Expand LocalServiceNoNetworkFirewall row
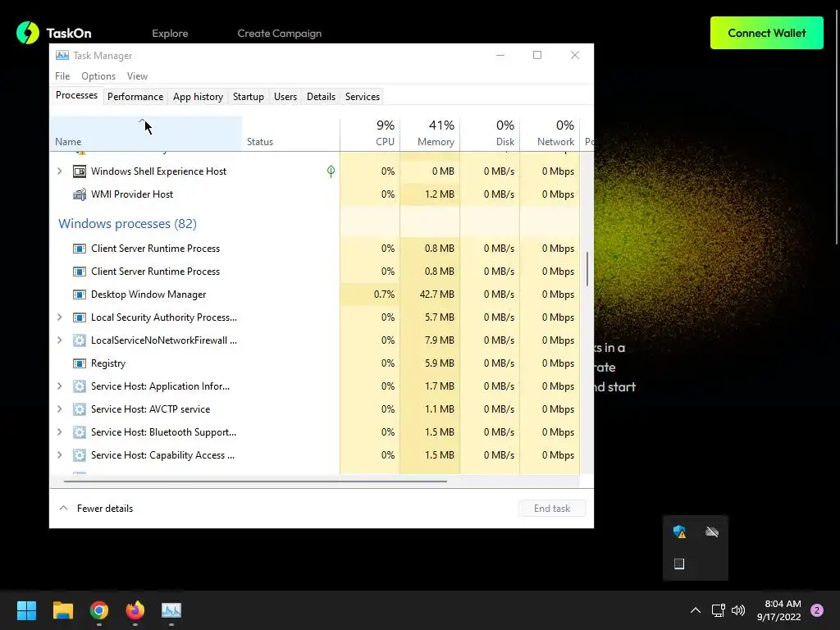Screen dimensions: 840x630 tap(59, 340)
